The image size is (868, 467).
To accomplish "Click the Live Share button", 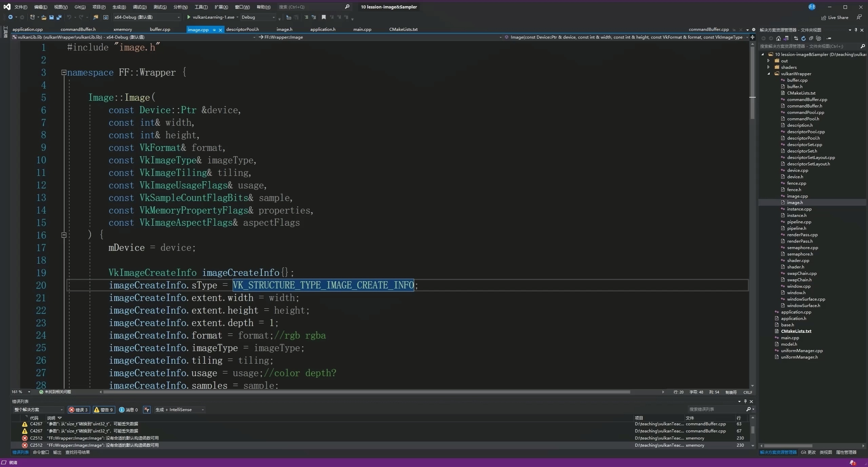I will click(835, 18).
